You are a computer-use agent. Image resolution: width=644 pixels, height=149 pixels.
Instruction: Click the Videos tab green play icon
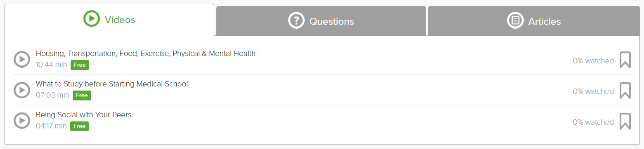coord(91,19)
